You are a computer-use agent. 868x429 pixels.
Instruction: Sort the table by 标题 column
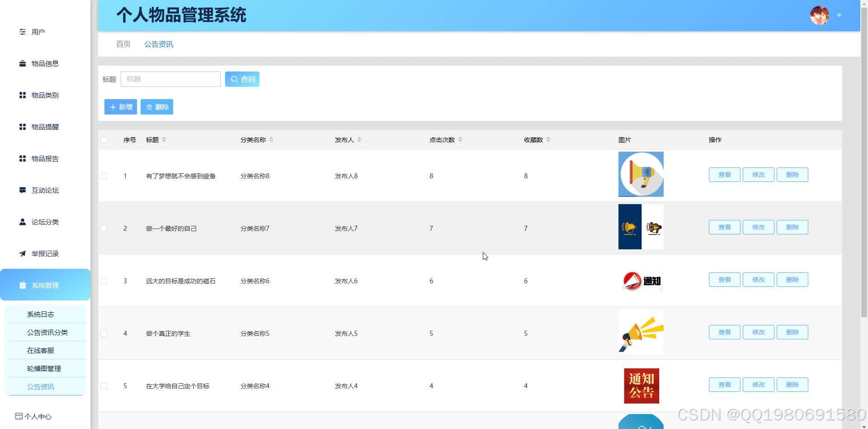[164, 140]
